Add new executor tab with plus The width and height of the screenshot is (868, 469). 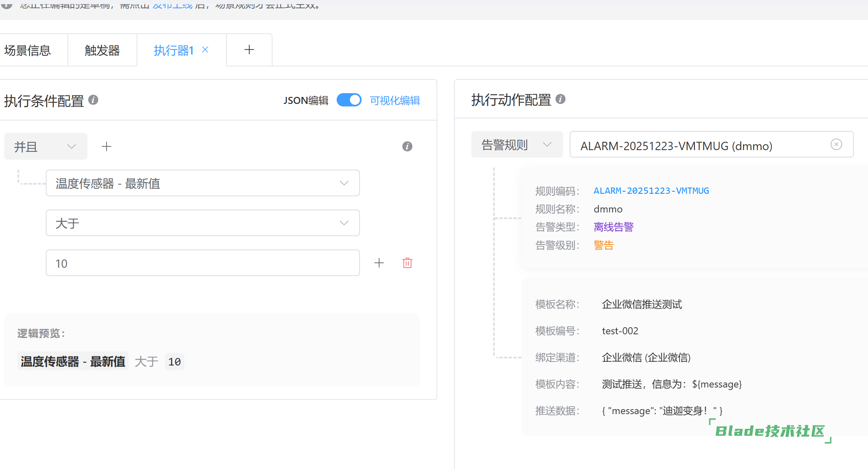249,50
